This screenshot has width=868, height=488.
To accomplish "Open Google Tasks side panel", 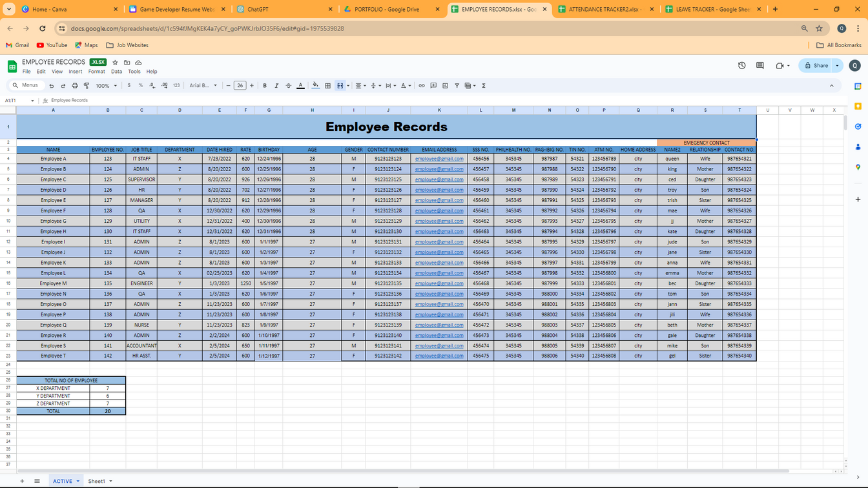I will point(858,127).
